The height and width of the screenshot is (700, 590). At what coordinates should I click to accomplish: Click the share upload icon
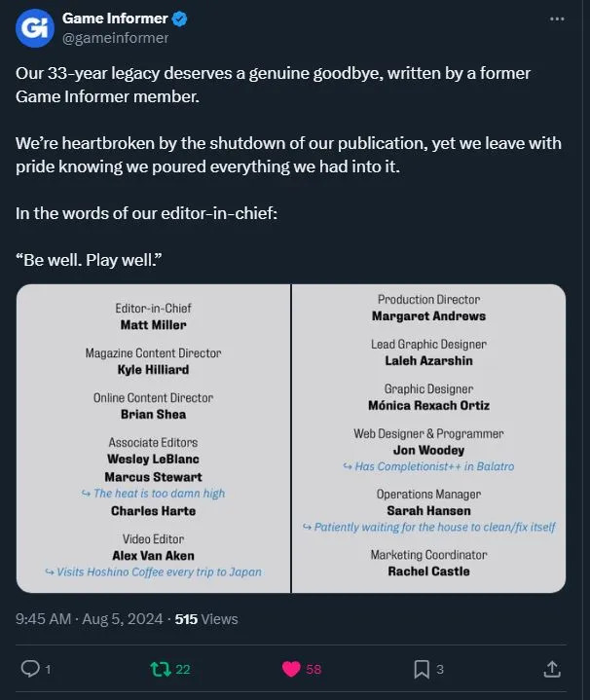pos(551,669)
